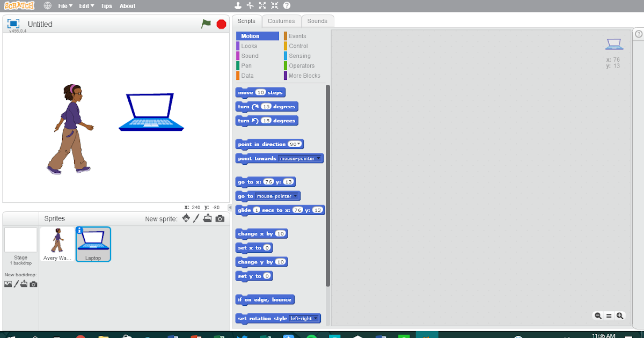Create new sprite from camera
644x338 pixels.
coord(219,218)
